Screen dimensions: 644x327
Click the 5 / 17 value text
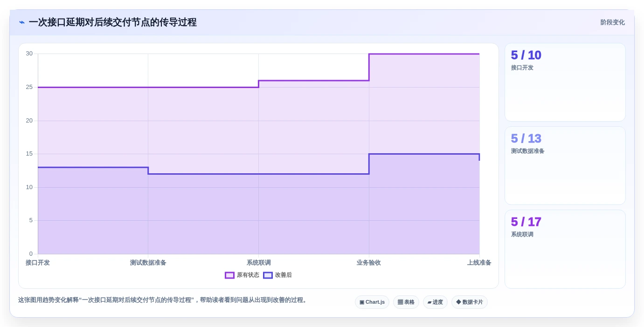[526, 222]
